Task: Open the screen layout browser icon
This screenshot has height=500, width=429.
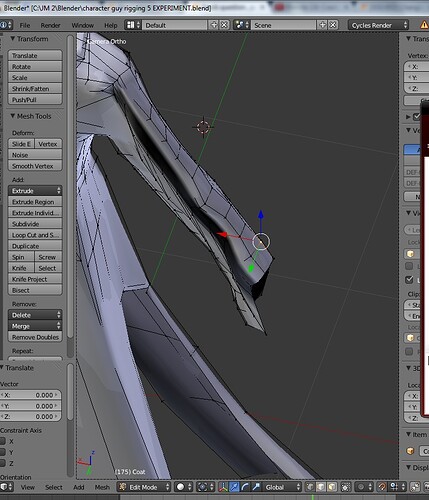Action: (x=133, y=25)
